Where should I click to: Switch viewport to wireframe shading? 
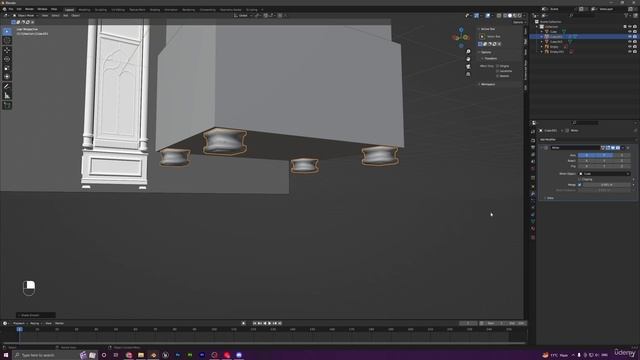505,16
